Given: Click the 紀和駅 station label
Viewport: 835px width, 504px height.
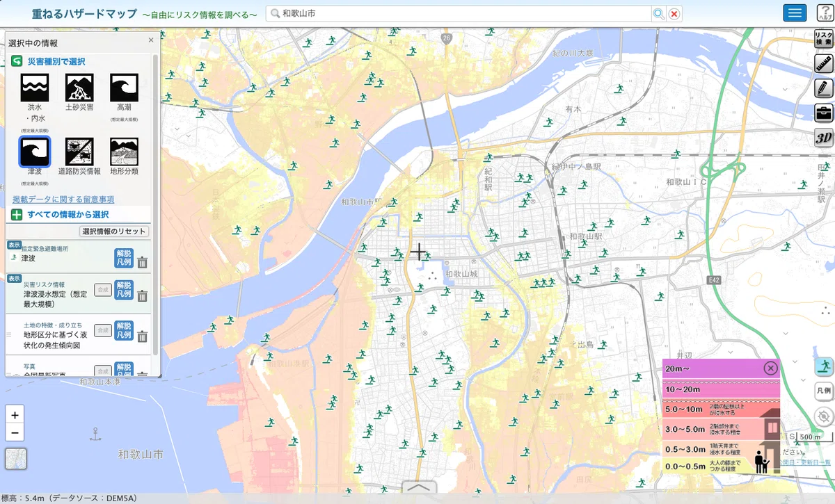Looking at the screenshot, I should click(488, 179).
